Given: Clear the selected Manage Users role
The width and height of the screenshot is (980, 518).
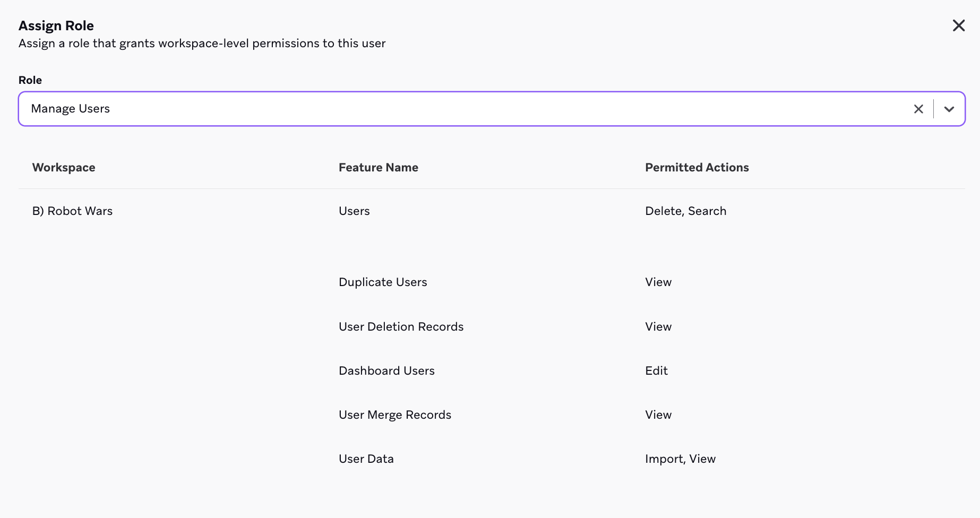Looking at the screenshot, I should [918, 109].
